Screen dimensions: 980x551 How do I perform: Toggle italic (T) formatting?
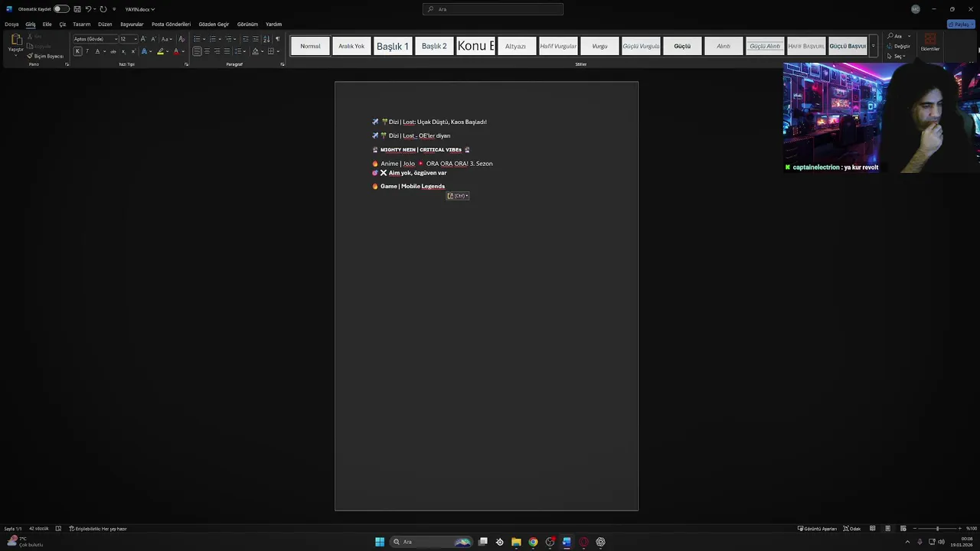pyautogui.click(x=87, y=51)
